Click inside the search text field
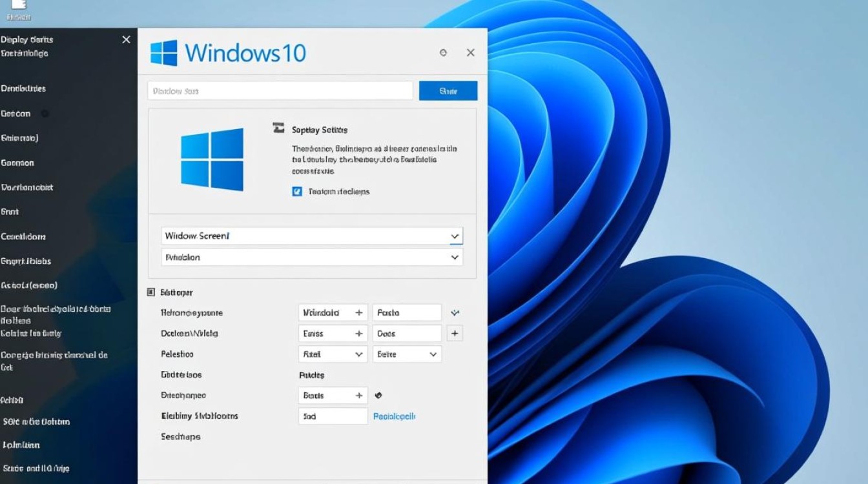868x484 pixels. [279, 90]
